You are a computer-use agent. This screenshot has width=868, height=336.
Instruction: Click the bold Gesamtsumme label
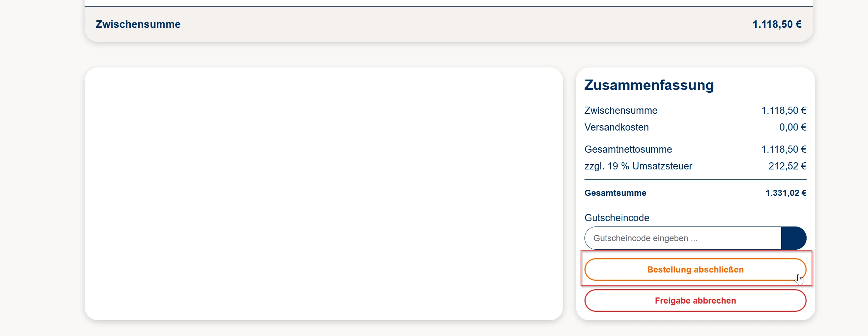pos(615,193)
